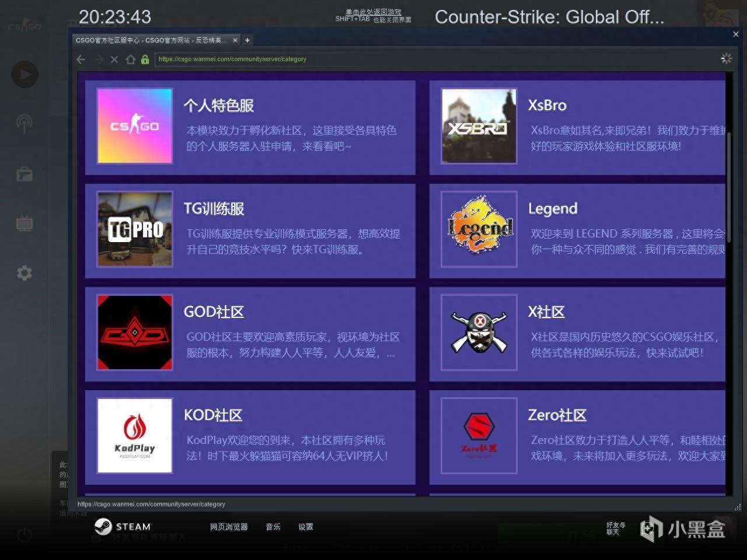747x560 pixels.
Task: Stop page loading with the X icon
Action: tap(114, 59)
